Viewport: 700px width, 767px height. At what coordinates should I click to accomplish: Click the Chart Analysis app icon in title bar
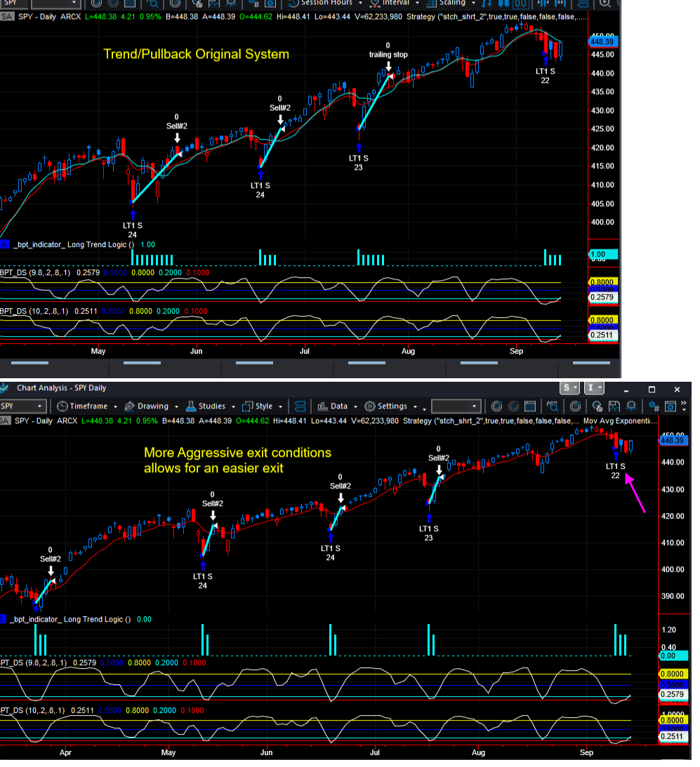pos(4,388)
